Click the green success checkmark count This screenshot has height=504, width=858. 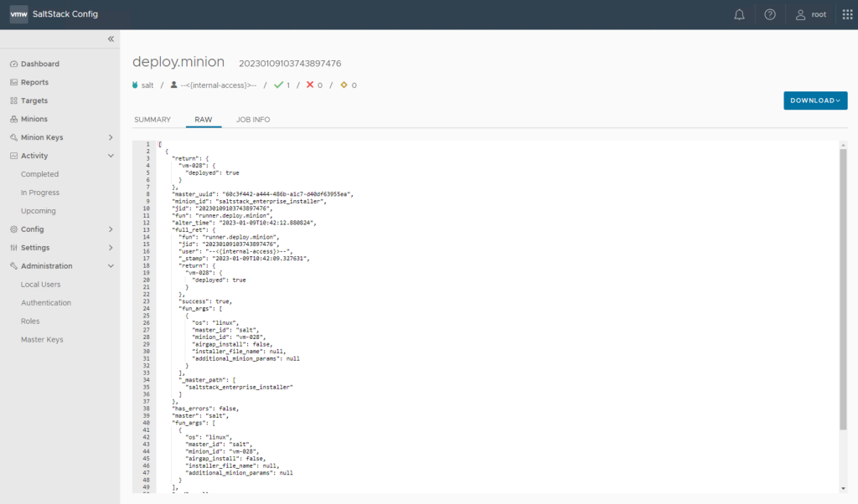[x=282, y=85]
